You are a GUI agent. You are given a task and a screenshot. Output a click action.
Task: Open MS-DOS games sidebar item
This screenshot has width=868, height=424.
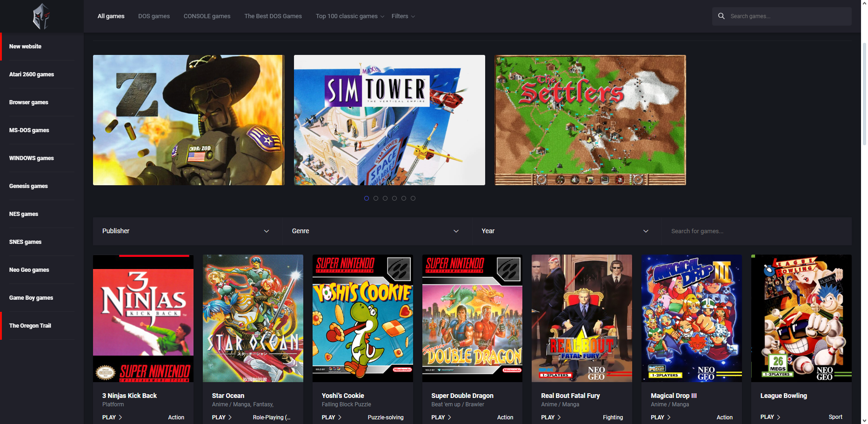click(x=29, y=130)
